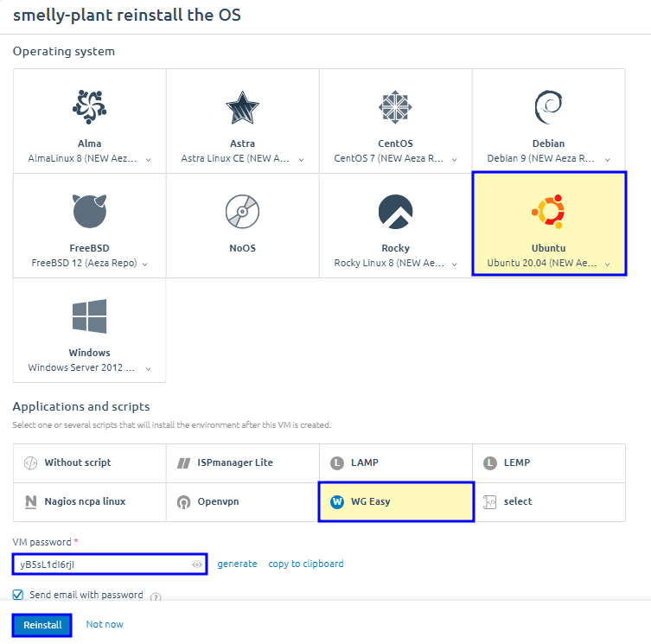
Task: Select the NoOS disc icon
Action: tap(243, 211)
